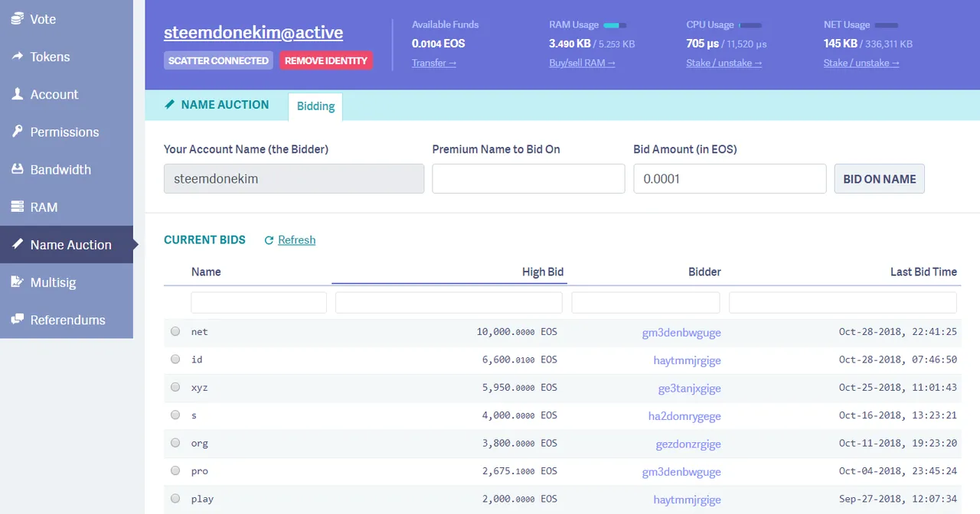The height and width of the screenshot is (514, 980).
Task: Click REMOVE IDENTITY button
Action: pos(326,60)
